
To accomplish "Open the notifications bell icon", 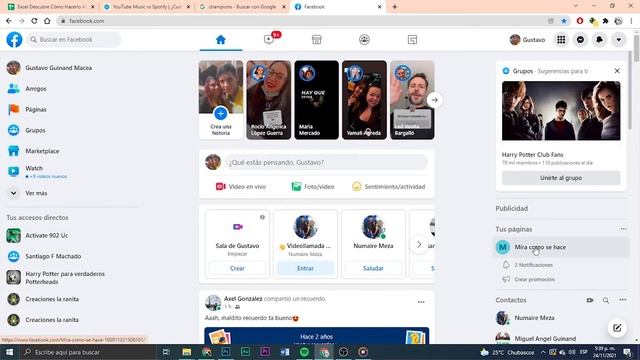I will [600, 40].
